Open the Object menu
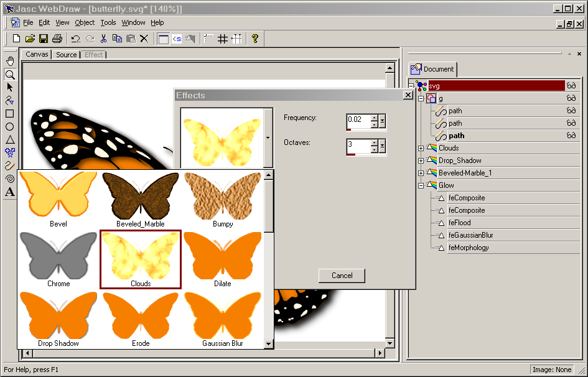The height and width of the screenshot is (377, 588). tap(85, 22)
